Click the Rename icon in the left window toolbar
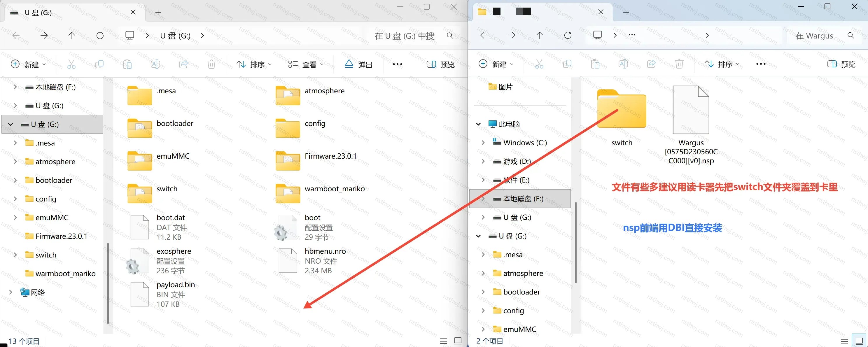This screenshot has width=868, height=347. pos(155,64)
